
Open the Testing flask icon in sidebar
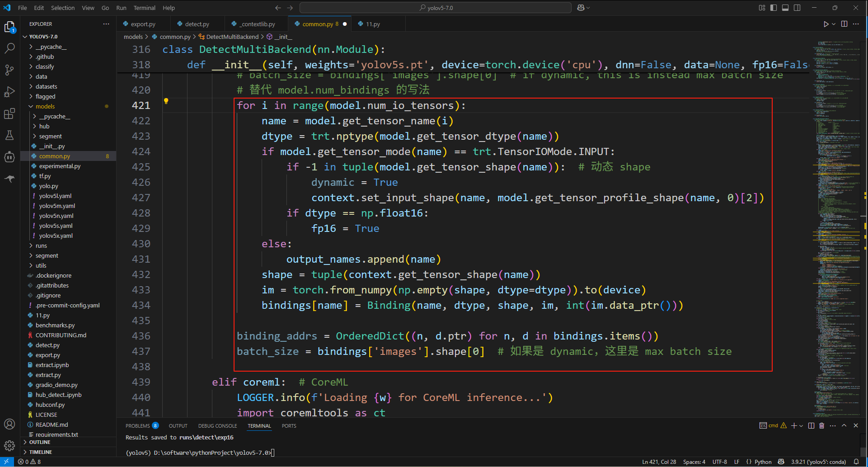coord(10,135)
